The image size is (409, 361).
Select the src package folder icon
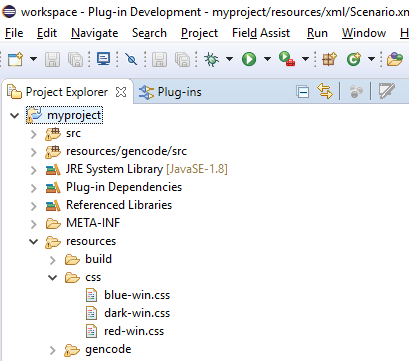(x=53, y=134)
